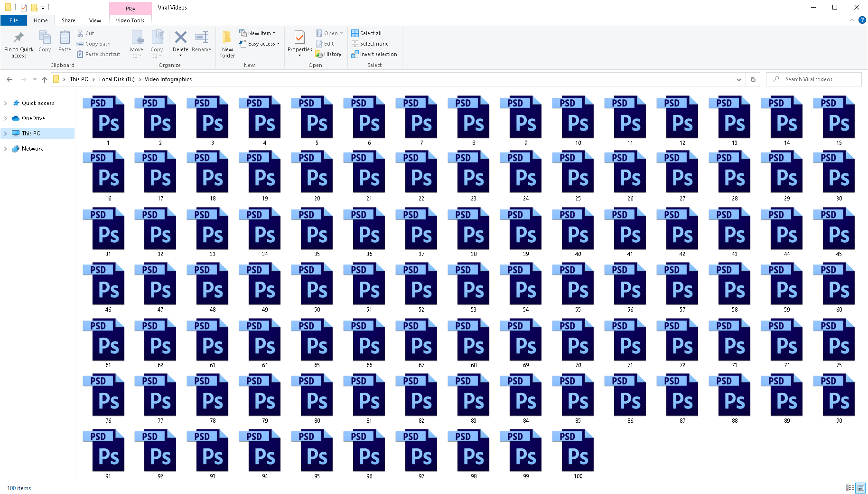This screenshot has height=494, width=868.
Task: Refresh the folder view
Action: coord(753,79)
